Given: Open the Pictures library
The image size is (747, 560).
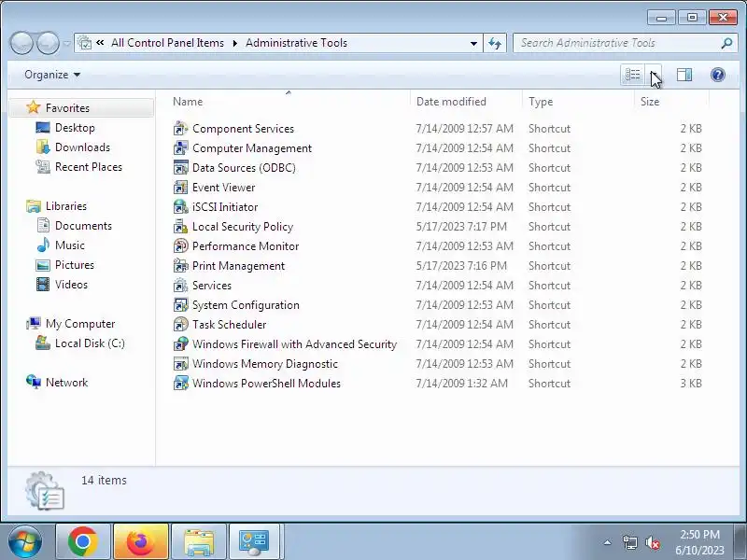Looking at the screenshot, I should pos(75,265).
